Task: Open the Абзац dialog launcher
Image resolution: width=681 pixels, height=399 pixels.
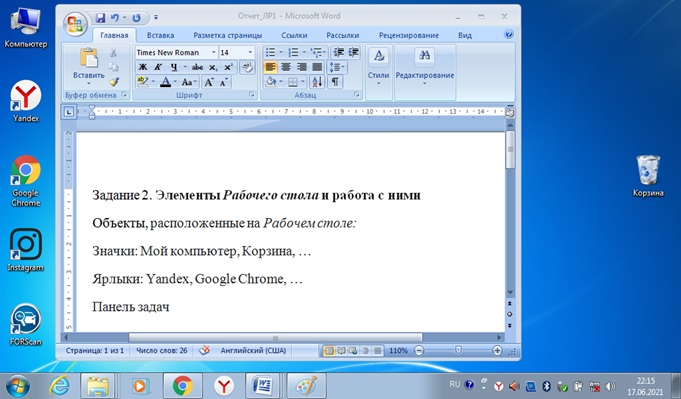Action: (357, 95)
